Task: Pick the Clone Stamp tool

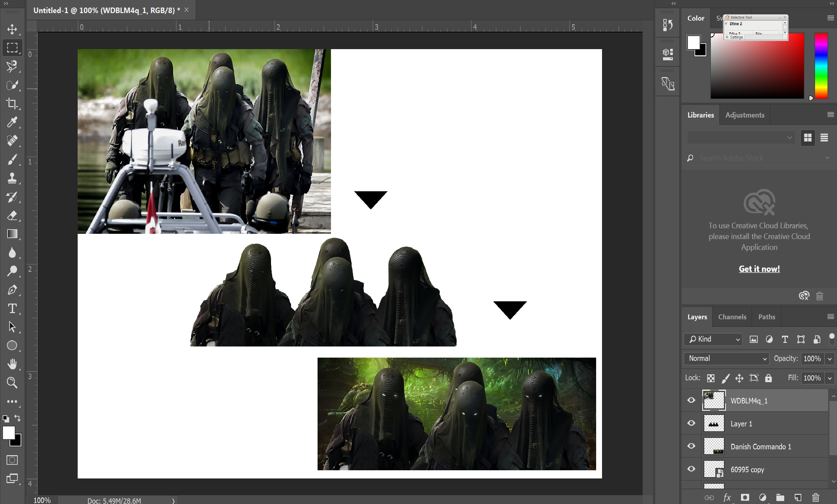Action: click(12, 178)
